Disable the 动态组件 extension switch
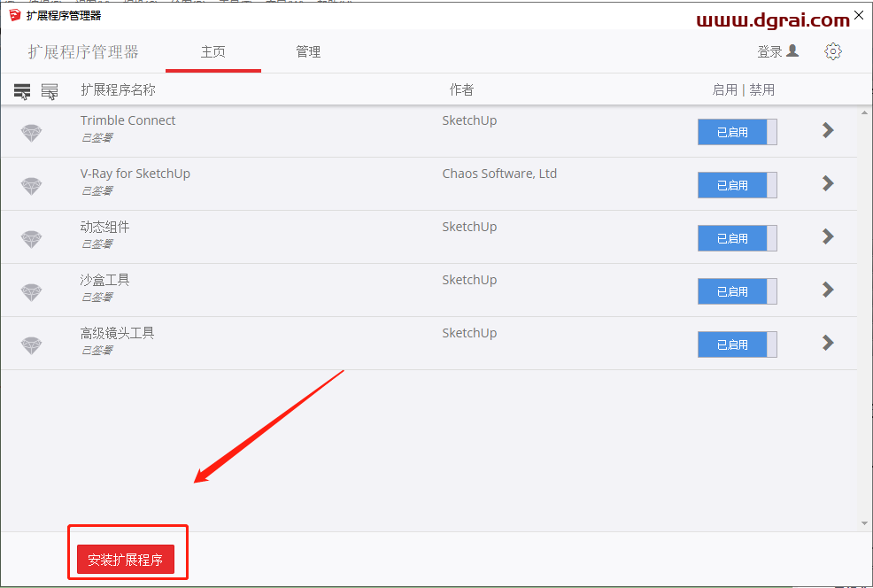 pyautogui.click(x=738, y=238)
